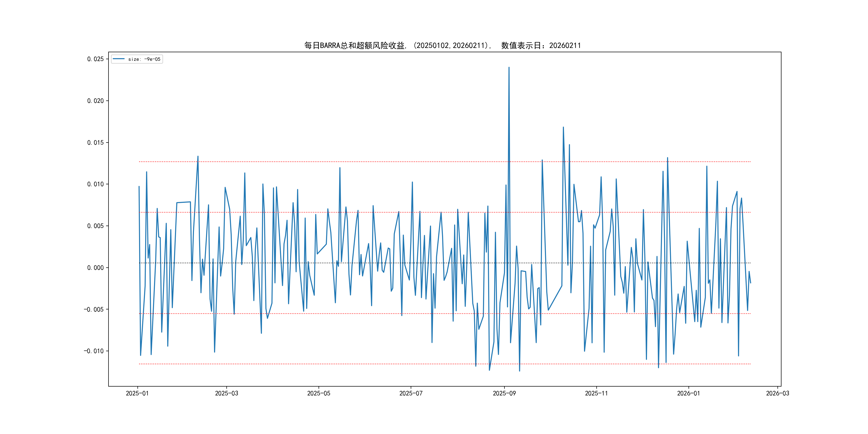Image resolution: width=868 pixels, height=434 pixels.
Task: Click the 0.005 y-axis tick label
Action: [95, 226]
